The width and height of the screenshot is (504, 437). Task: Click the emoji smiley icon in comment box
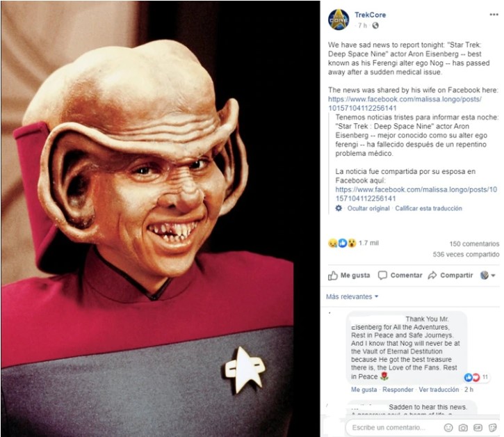448,427
